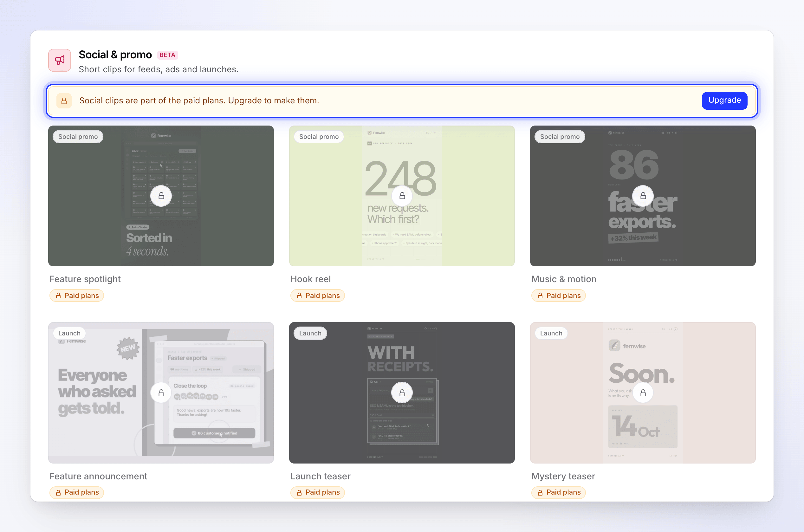Select Paid plans badge under Feature spotlight
Image resolution: width=804 pixels, height=532 pixels.
pyautogui.click(x=77, y=295)
